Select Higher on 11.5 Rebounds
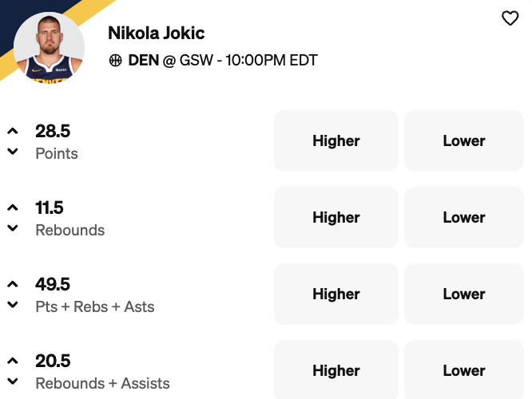Screen dimensions: 532x399 click(335, 217)
